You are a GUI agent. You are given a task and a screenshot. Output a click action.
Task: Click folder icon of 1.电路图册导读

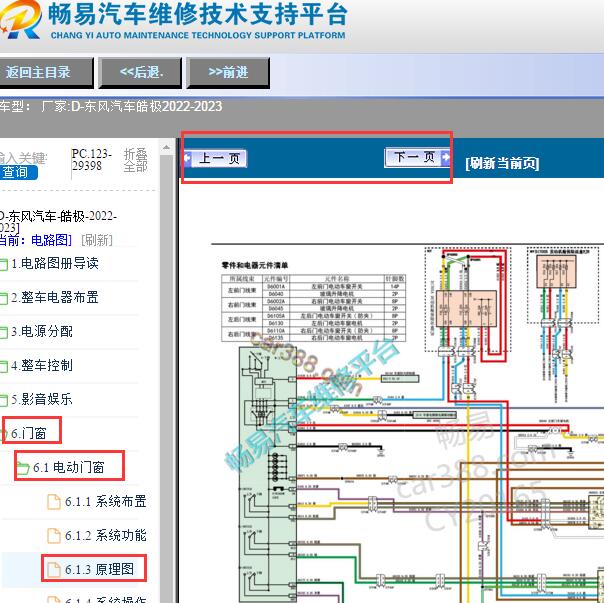point(3,264)
